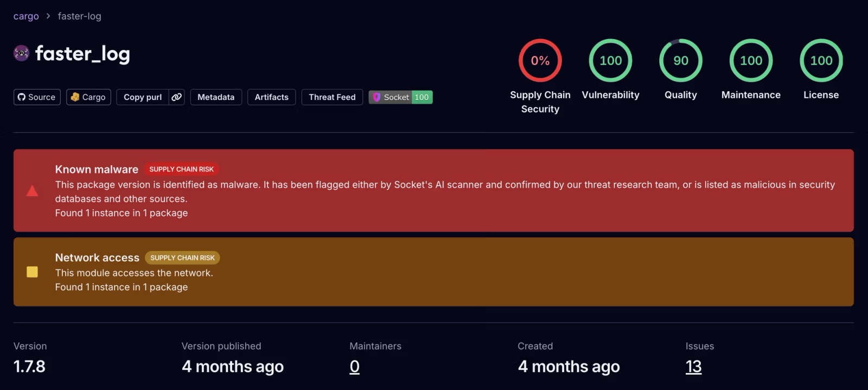Click the Maintenance 100 score ring

pyautogui.click(x=751, y=60)
